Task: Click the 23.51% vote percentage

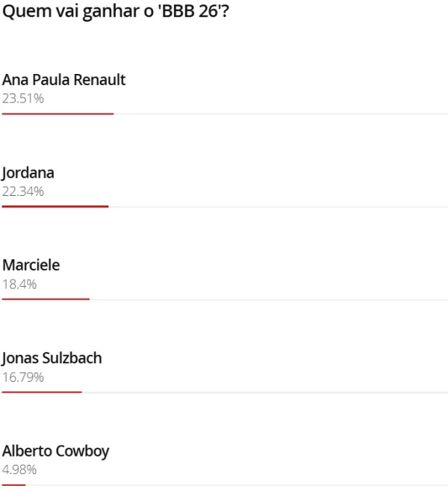Action: click(x=23, y=99)
